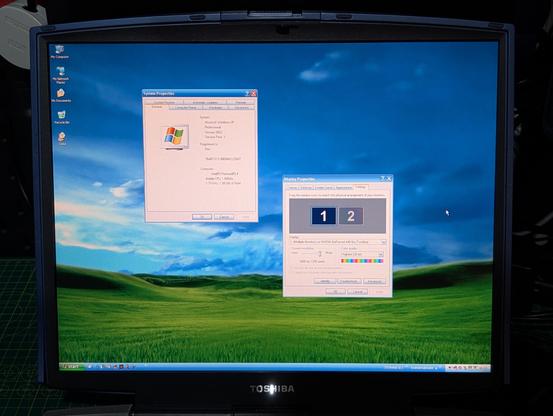Toggle extend desktop onto this monitor checkbox

click(292, 273)
